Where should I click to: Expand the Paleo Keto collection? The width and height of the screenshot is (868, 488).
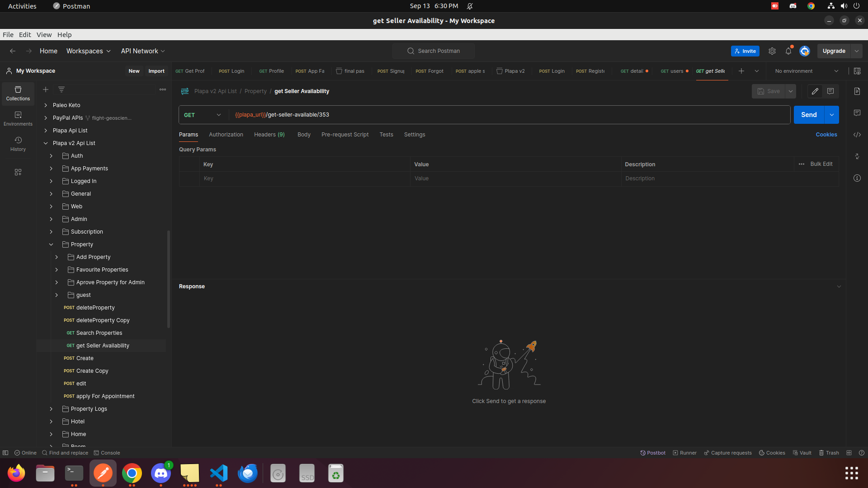click(x=46, y=105)
